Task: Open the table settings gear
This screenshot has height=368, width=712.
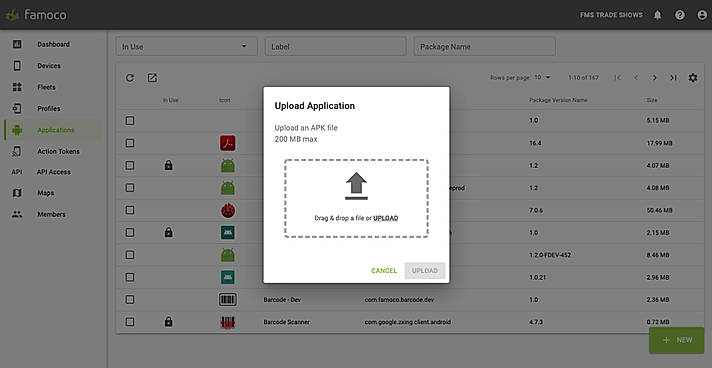Action: (x=692, y=78)
